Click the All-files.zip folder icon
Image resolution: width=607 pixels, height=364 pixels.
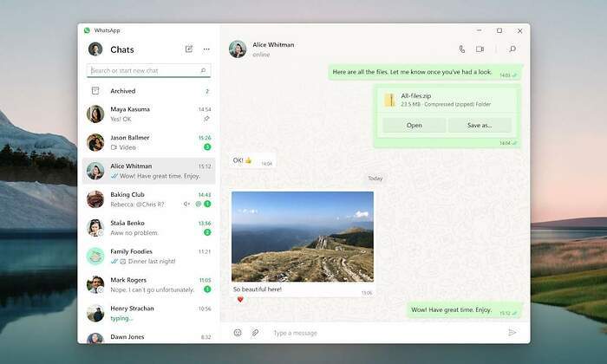click(x=389, y=100)
